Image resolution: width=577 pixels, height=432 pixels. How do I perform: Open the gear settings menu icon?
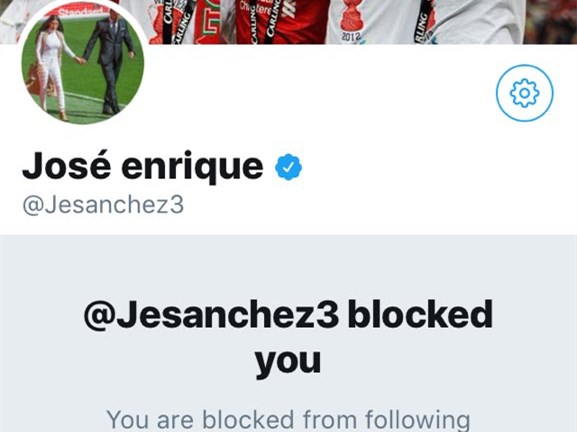[x=524, y=93]
